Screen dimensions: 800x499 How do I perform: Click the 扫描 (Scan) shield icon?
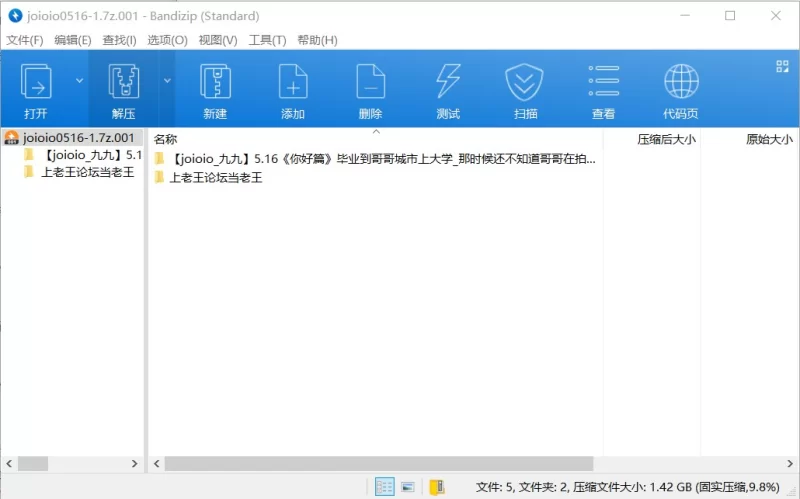(x=524, y=82)
